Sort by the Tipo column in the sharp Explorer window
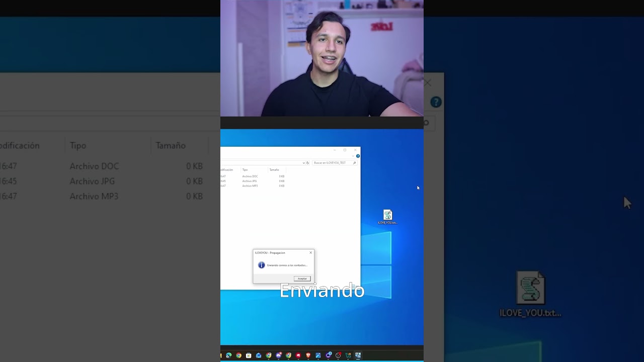The width and height of the screenshot is (644, 362). (245, 170)
